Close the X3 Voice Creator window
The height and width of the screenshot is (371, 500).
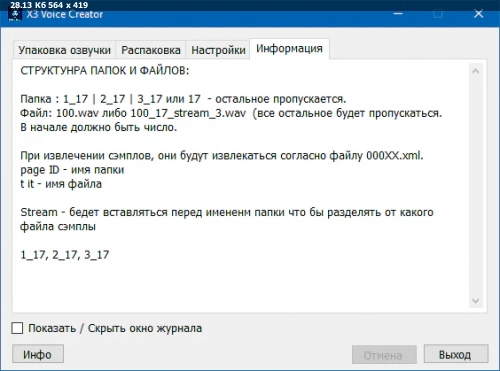click(479, 14)
